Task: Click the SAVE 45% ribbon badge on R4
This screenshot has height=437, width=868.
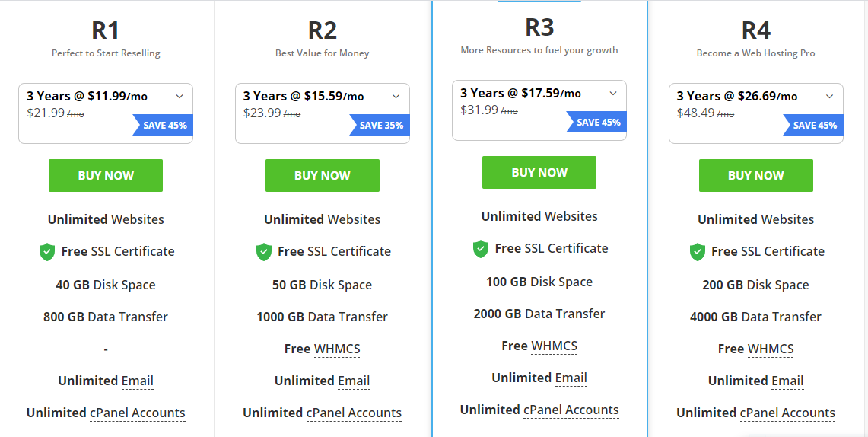Action: coord(813,125)
